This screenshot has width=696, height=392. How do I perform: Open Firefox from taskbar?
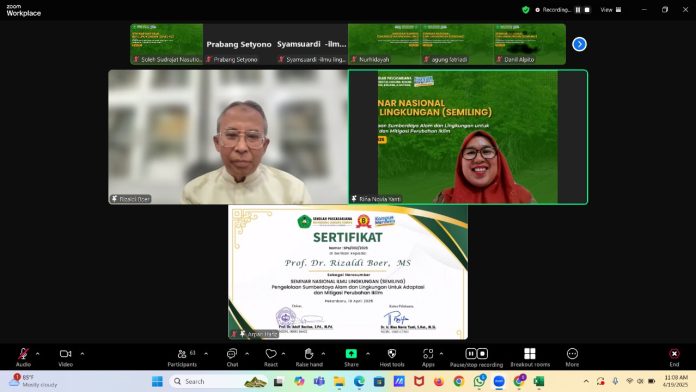click(439, 381)
